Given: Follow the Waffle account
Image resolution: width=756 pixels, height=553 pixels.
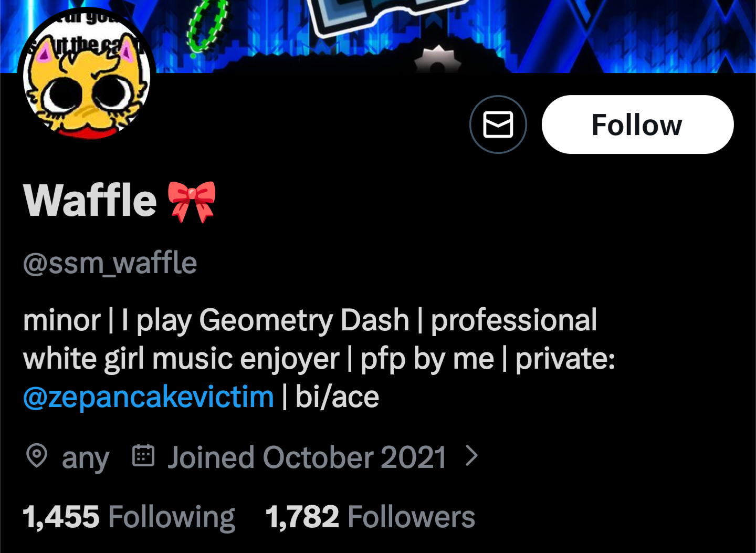Looking at the screenshot, I should [637, 124].
